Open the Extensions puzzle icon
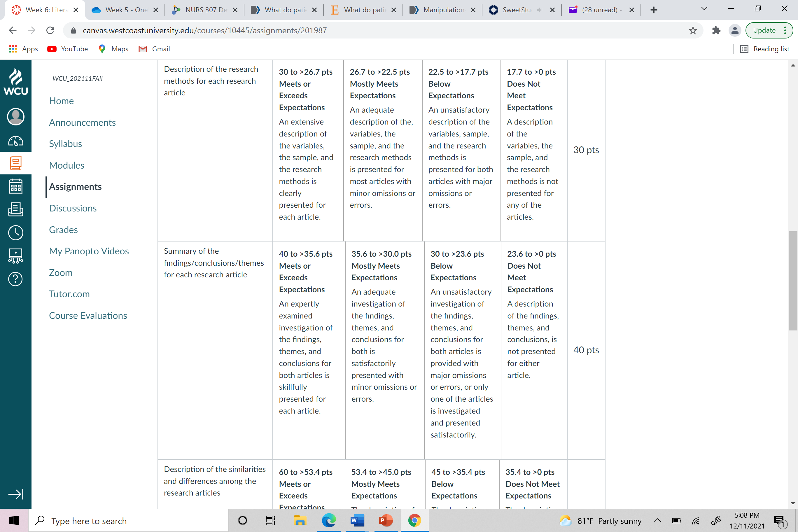The image size is (798, 532). tap(716, 31)
